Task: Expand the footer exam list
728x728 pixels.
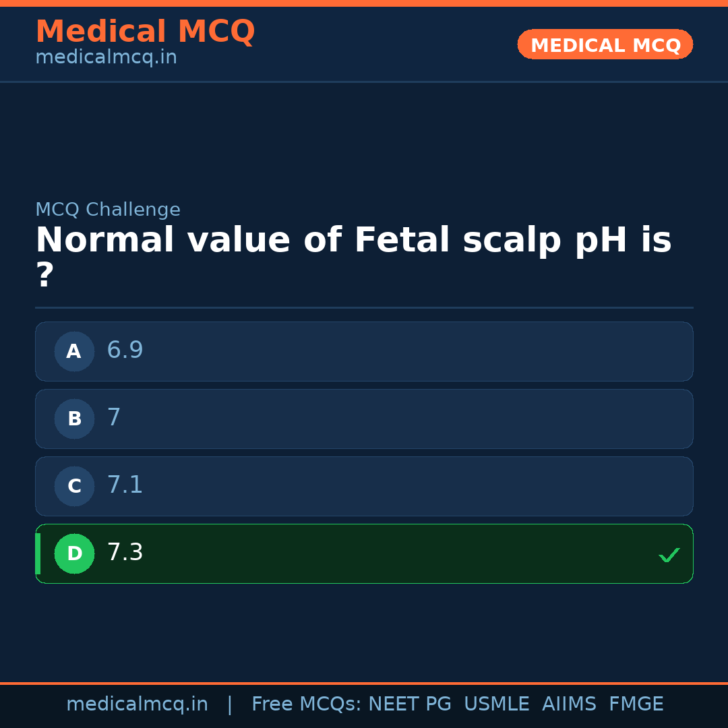Action: pos(457,704)
